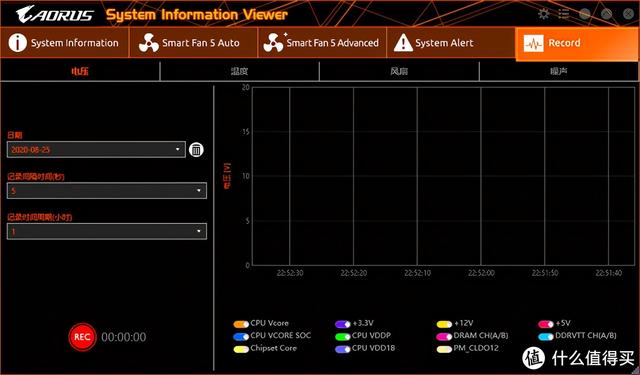640x375 pixels.
Task: Open the 风扇 fan sub-tab
Action: (x=399, y=71)
